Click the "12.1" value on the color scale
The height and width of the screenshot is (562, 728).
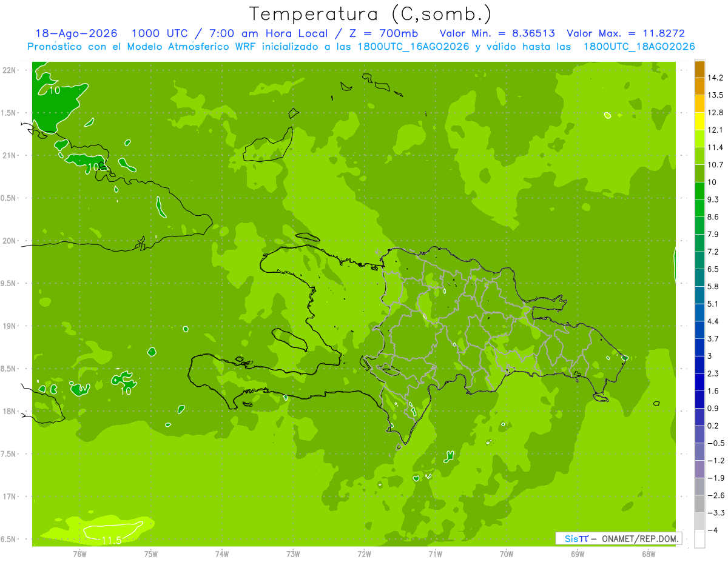click(715, 130)
